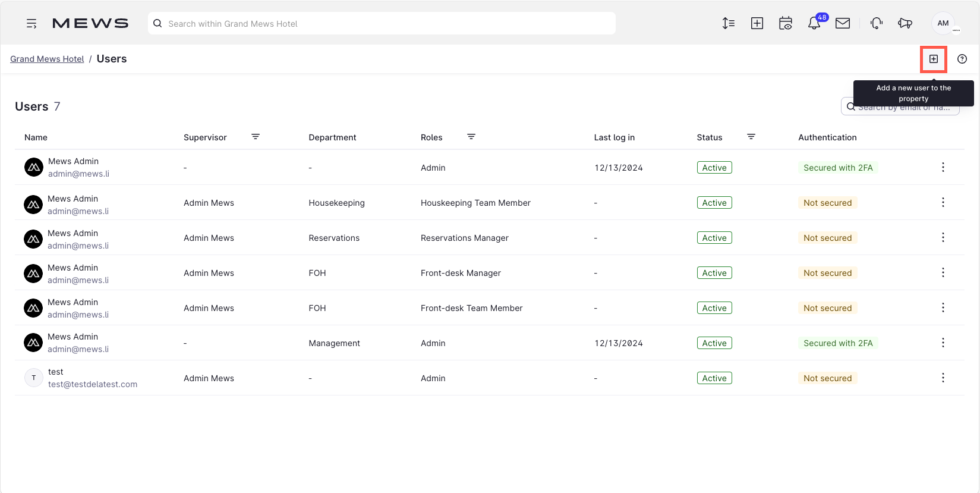Viewport: 980px width, 493px height.
Task: Open the AM user profile avatar
Action: click(943, 23)
